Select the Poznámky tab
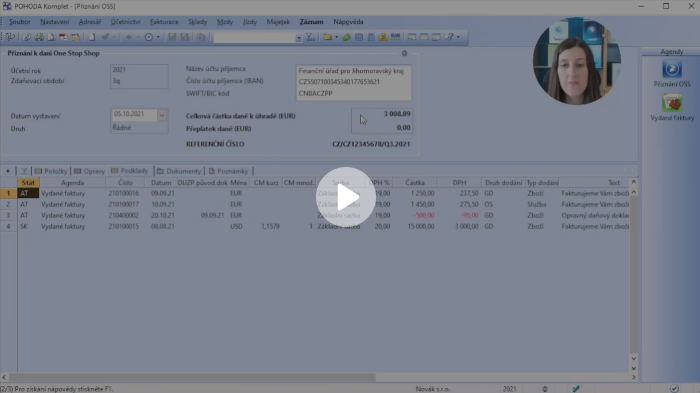The width and height of the screenshot is (700, 393). coord(229,171)
